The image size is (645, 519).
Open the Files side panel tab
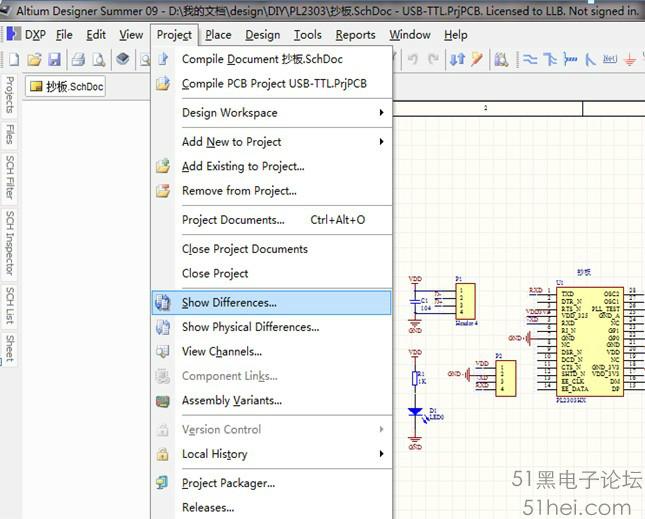(9, 134)
